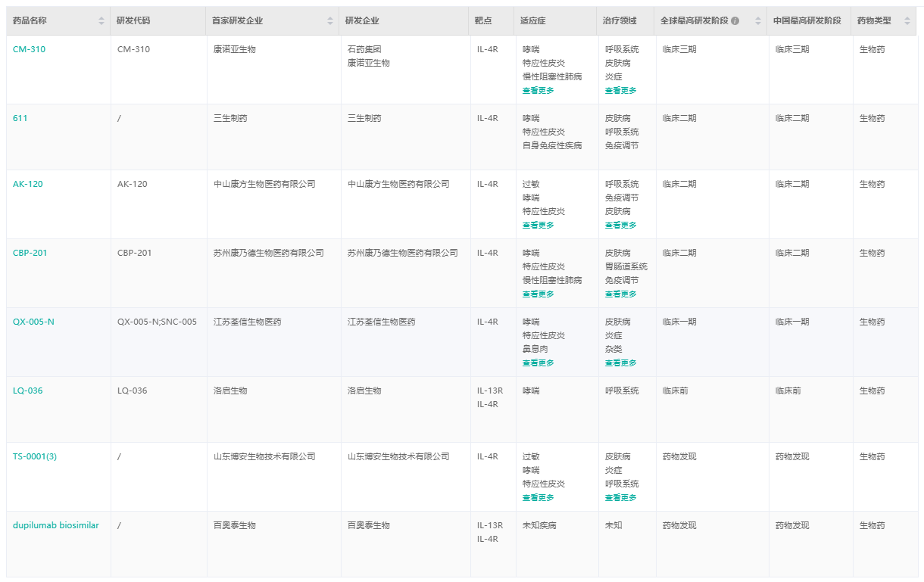
Task: Expand 查看更多 under QX-005-N 适应症
Action: click(538, 363)
